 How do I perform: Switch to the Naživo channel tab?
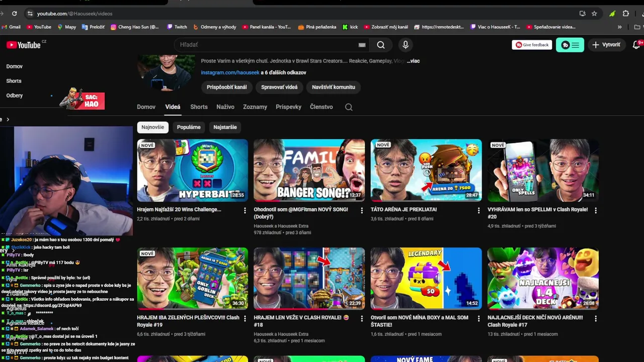click(225, 107)
